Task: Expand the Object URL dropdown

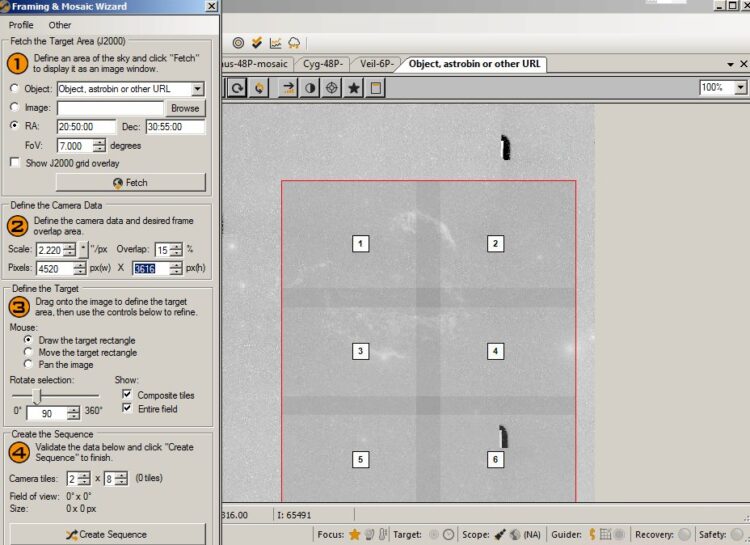Action: pos(198,89)
